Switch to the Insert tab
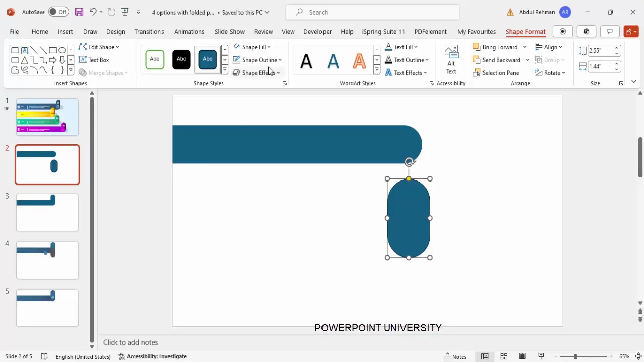This screenshot has height=362, width=644. pyautogui.click(x=65, y=31)
